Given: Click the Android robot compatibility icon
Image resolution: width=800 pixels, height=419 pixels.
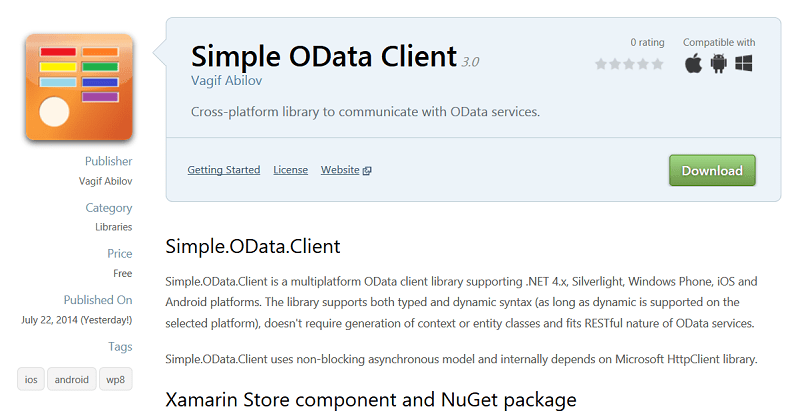Looking at the screenshot, I should coord(718,64).
